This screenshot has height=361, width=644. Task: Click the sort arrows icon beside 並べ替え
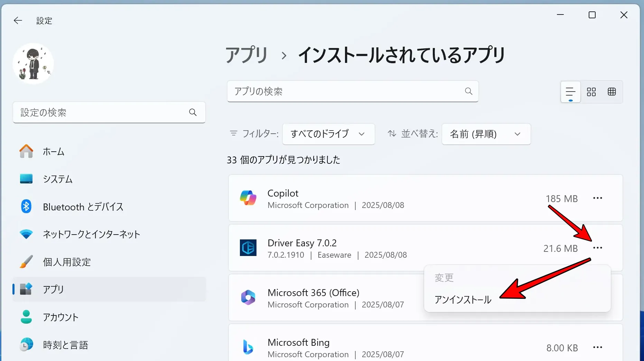[x=392, y=134]
